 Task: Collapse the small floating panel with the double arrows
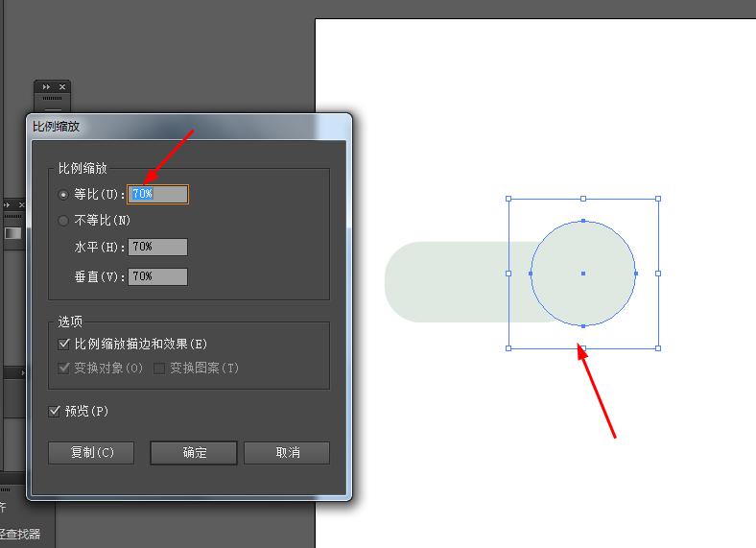pos(46,86)
